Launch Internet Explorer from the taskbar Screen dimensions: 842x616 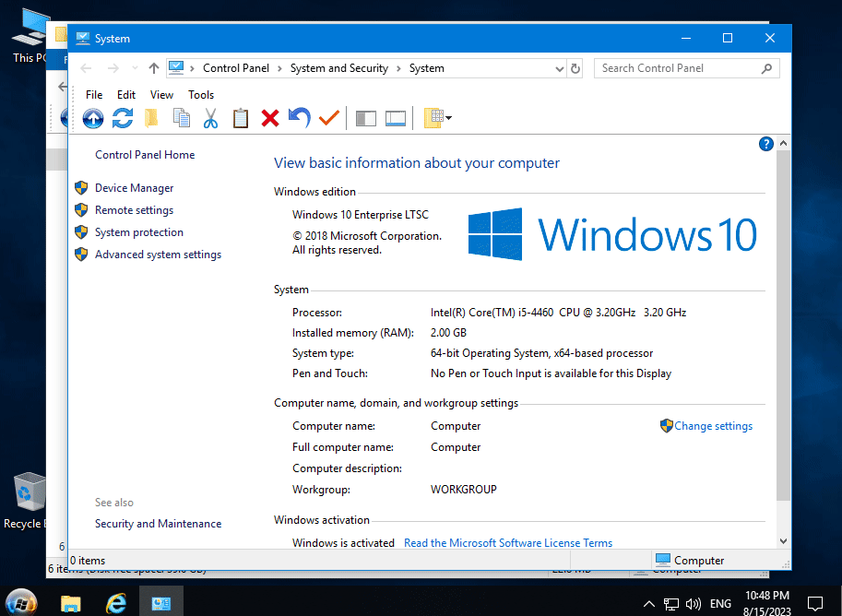[116, 602]
